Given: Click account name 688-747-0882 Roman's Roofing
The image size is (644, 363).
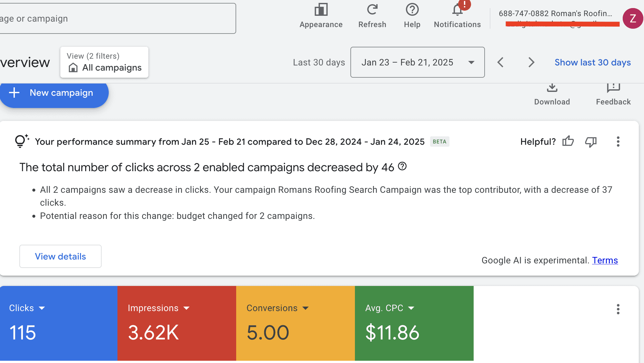Looking at the screenshot, I should tap(555, 13).
